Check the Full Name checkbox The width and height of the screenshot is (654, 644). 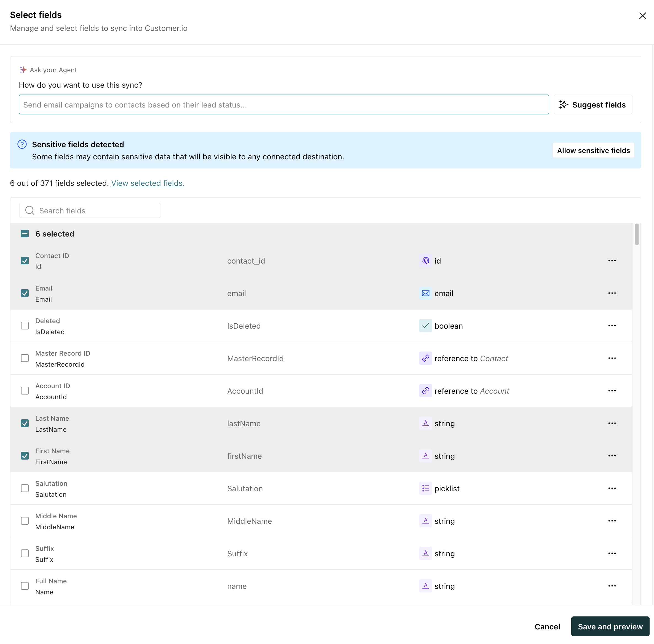(25, 586)
